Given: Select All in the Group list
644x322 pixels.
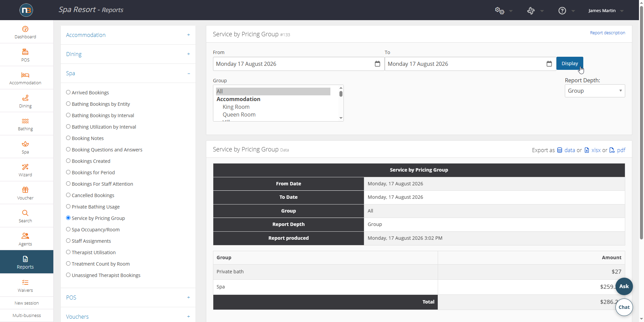Looking at the screenshot, I should 273,91.
